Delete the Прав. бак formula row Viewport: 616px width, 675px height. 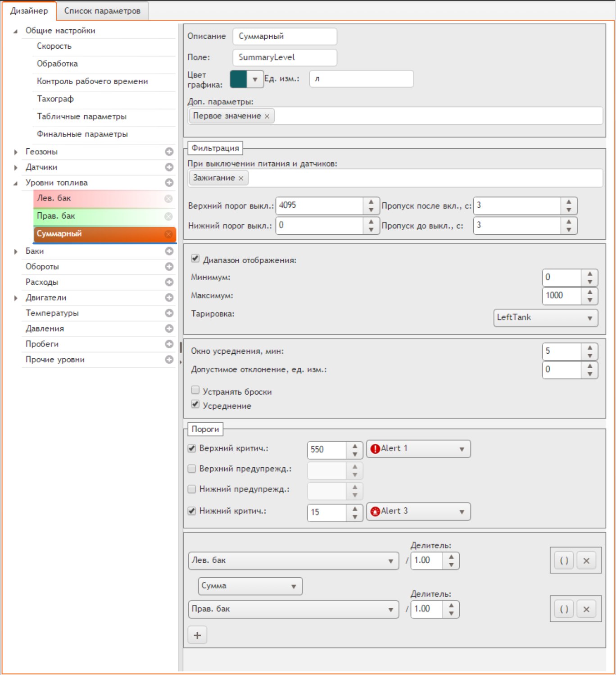click(x=586, y=609)
